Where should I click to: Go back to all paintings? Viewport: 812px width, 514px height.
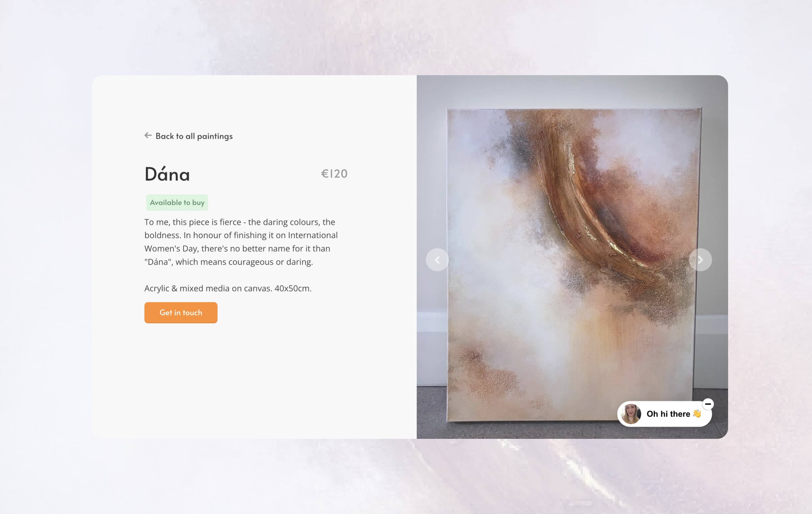coord(188,136)
